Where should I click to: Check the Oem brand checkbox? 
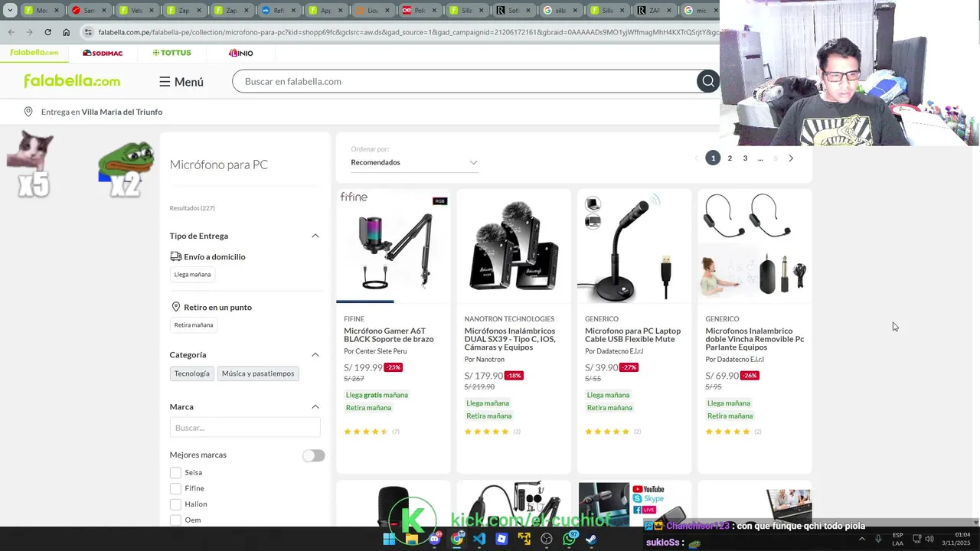point(175,520)
